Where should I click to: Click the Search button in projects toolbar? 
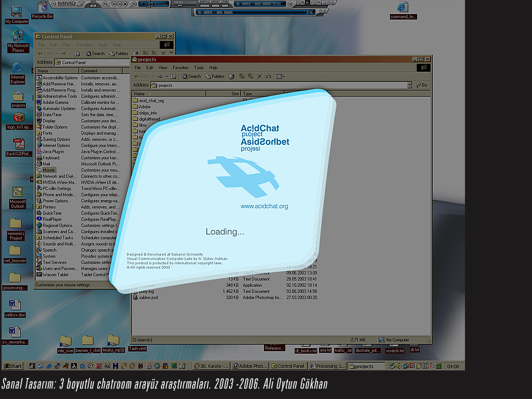(x=191, y=76)
